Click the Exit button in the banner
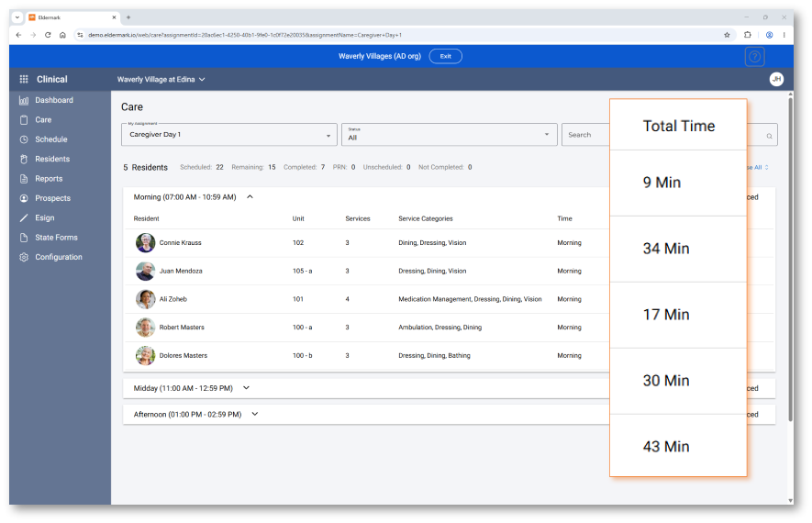This screenshot has height=523, width=812. pos(445,56)
